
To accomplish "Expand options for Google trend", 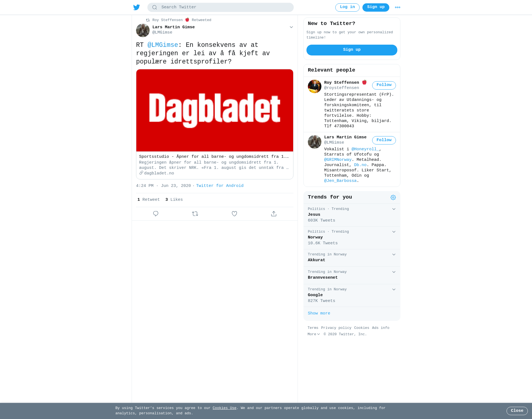I will click(x=394, y=290).
